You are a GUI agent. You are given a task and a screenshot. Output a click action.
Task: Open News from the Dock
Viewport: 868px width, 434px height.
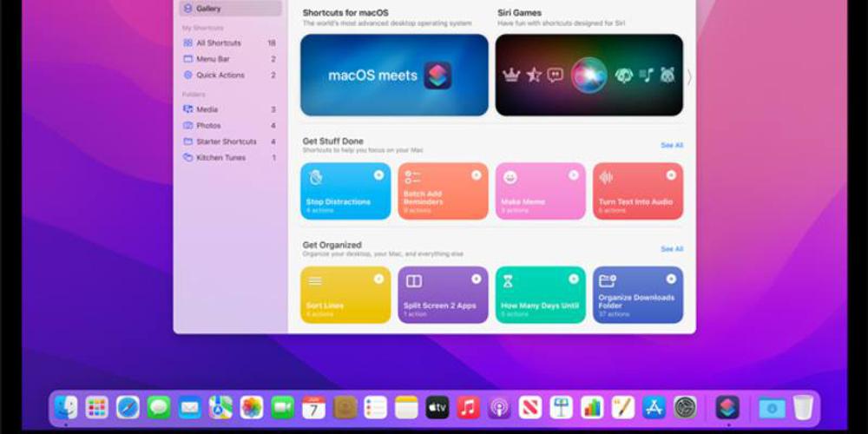530,407
